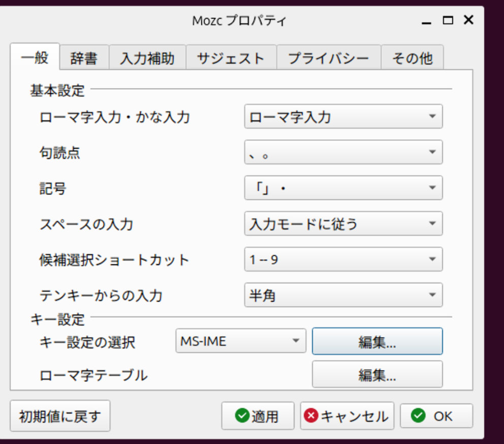
Task: Expand the スペースの入力 dropdown
Action: click(x=343, y=224)
